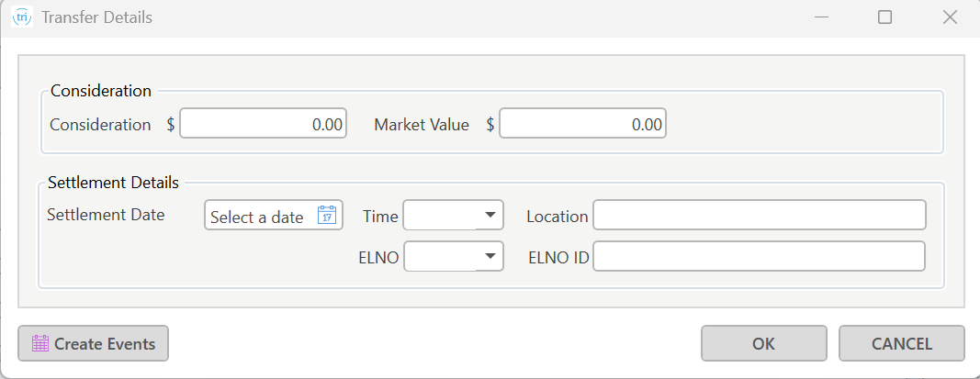Screen dimensions: 980x379
Task: Open the calendar picker for Settlement Date
Action: [x=328, y=216]
